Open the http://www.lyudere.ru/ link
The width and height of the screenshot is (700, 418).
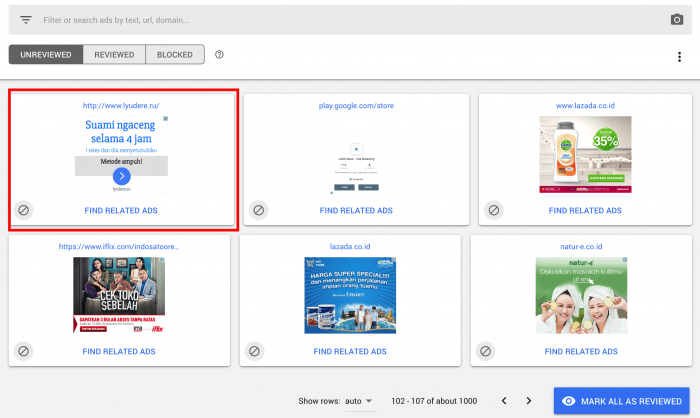[121, 105]
